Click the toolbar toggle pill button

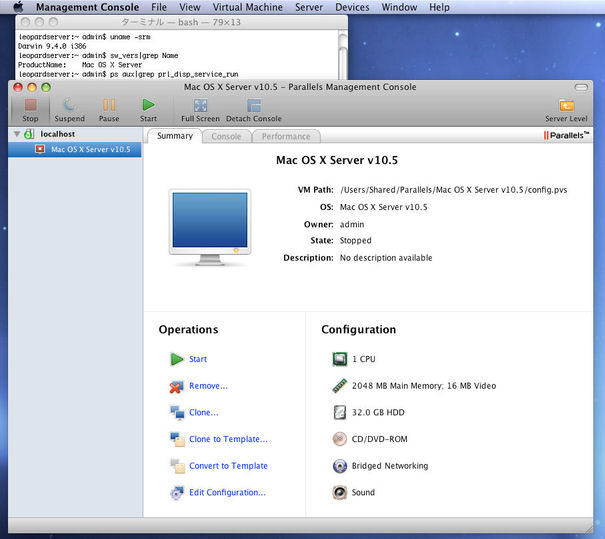click(581, 87)
